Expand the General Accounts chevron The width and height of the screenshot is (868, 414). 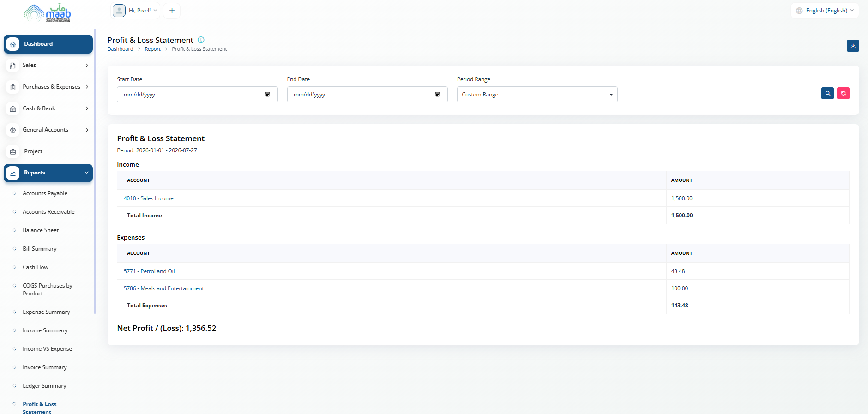pos(87,130)
